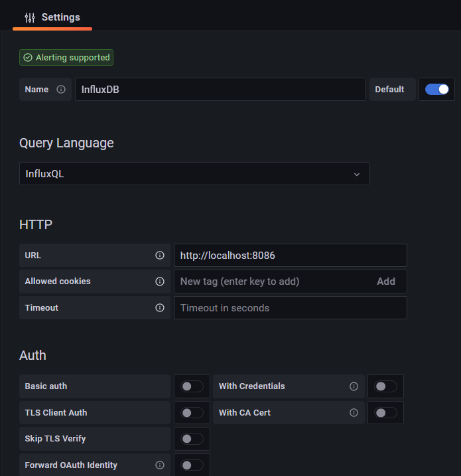Screen dimensions: 461x476
Task: Click the Alerting supported badge
Action: click(x=66, y=57)
